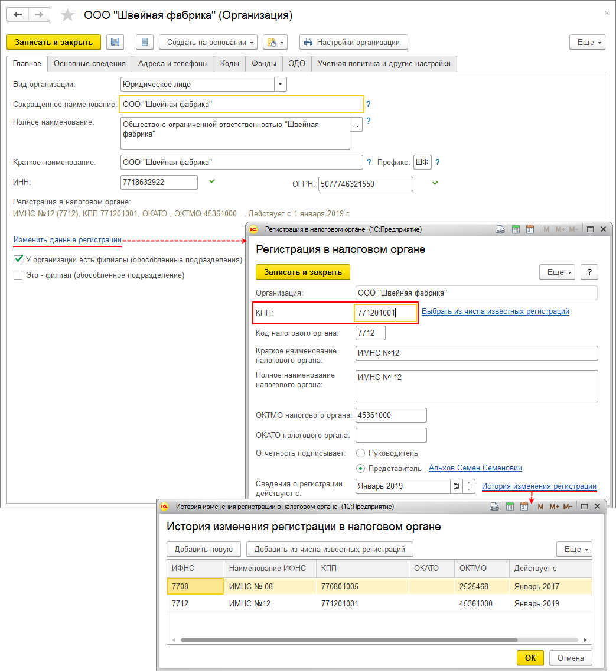Screen dimensions: 616x672
Task: Click the favorite star icon beside title
Action: (x=69, y=15)
